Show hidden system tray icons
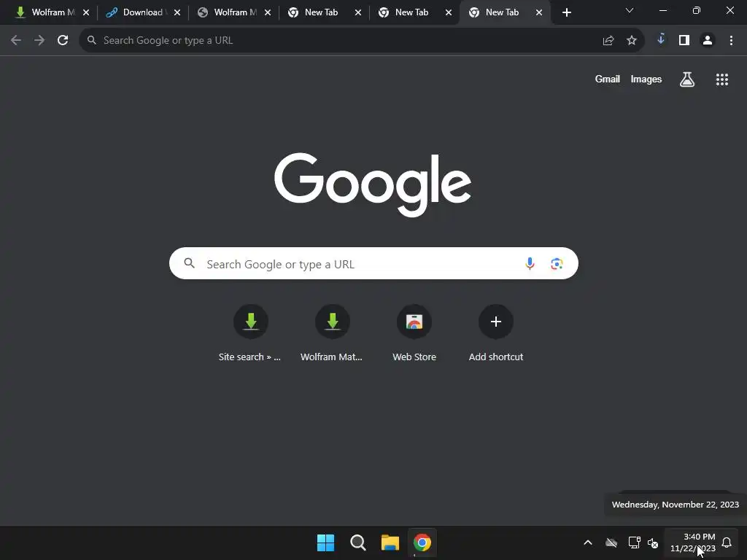The image size is (747, 560). pos(588,542)
